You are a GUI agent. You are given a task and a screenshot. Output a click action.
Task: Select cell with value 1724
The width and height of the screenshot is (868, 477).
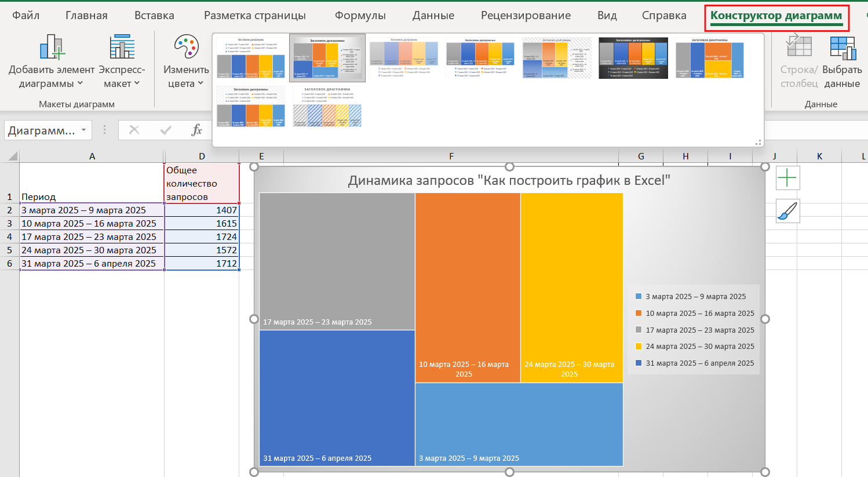202,237
